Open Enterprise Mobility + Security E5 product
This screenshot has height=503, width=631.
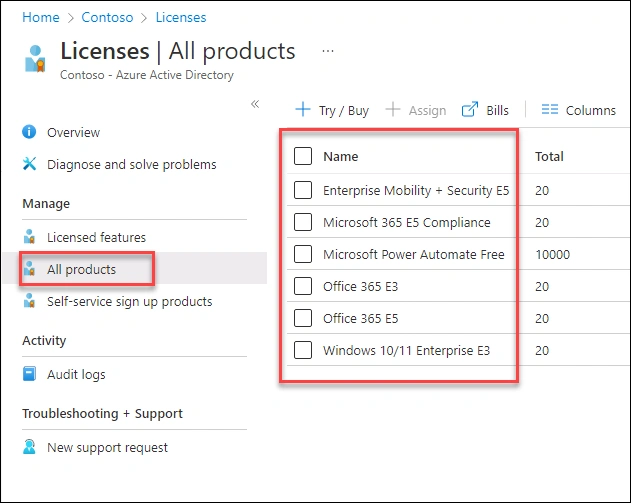point(416,190)
